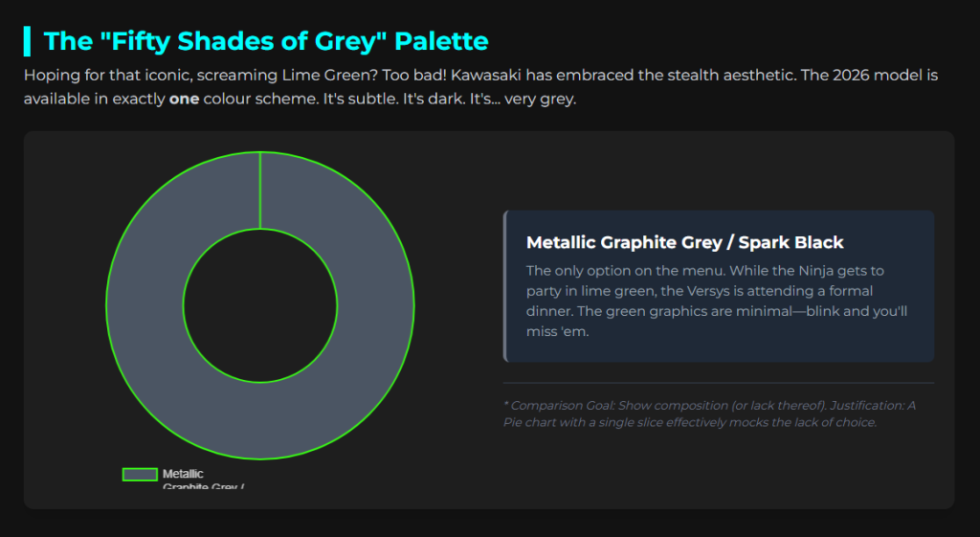Click the left border of the colour card
This screenshot has width=980, height=537.
point(505,286)
